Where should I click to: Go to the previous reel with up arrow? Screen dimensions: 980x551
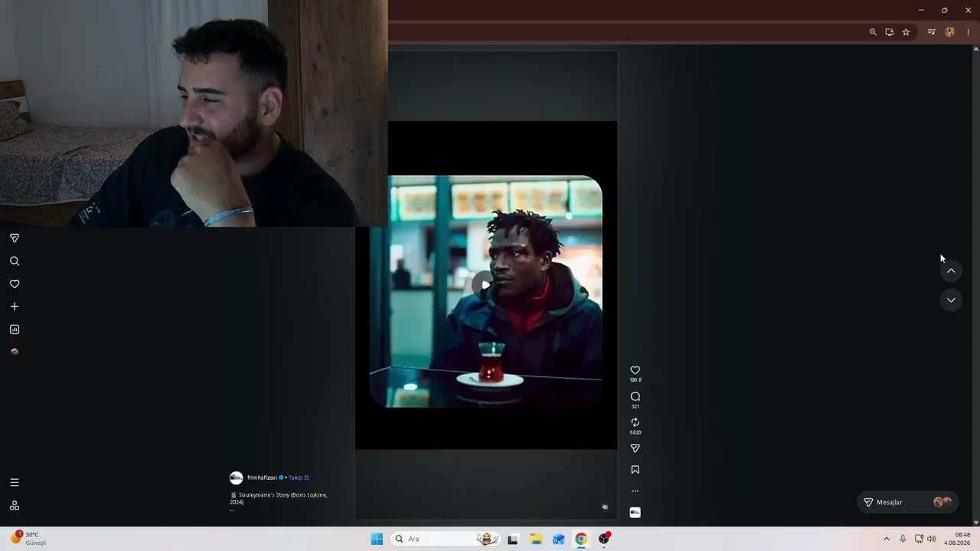(951, 271)
